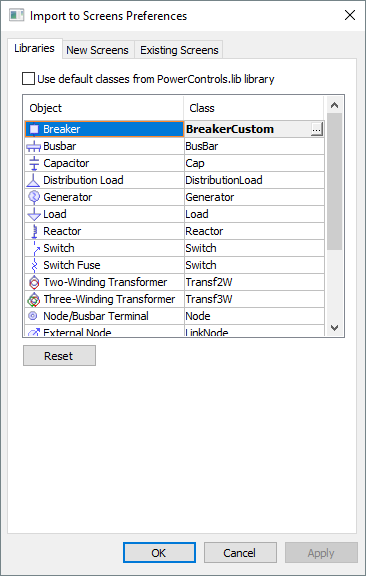366x576 pixels.
Task: Click the Two-Winding Transformer icon
Action: pos(34,282)
